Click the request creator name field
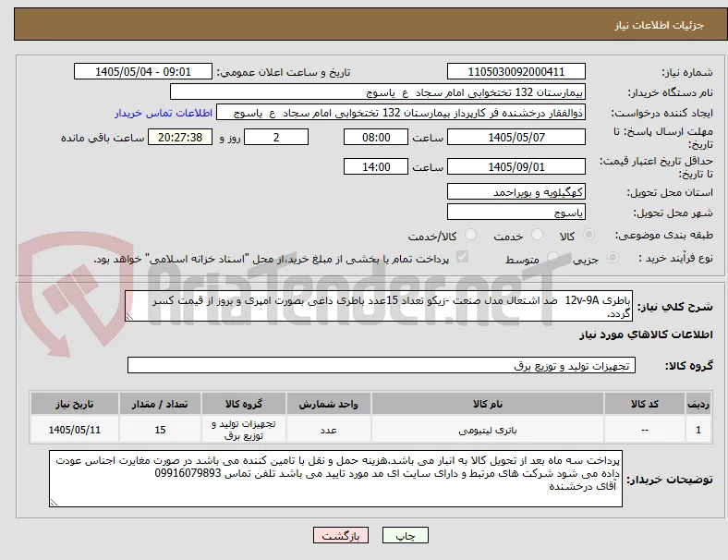The width and height of the screenshot is (728, 560). pos(401,113)
